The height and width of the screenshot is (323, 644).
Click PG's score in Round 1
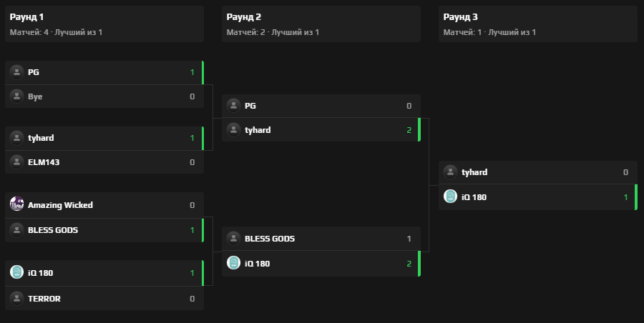click(x=192, y=72)
